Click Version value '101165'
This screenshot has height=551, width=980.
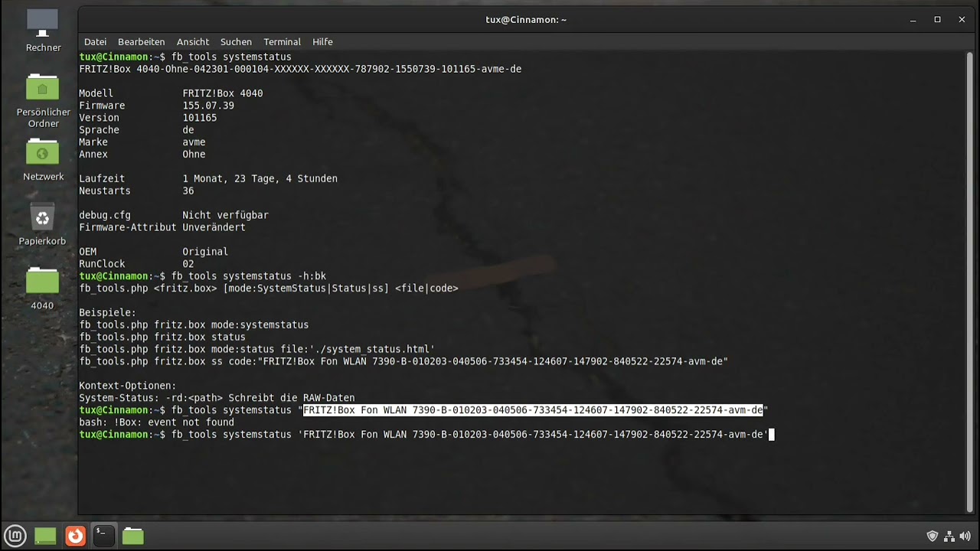200,118
